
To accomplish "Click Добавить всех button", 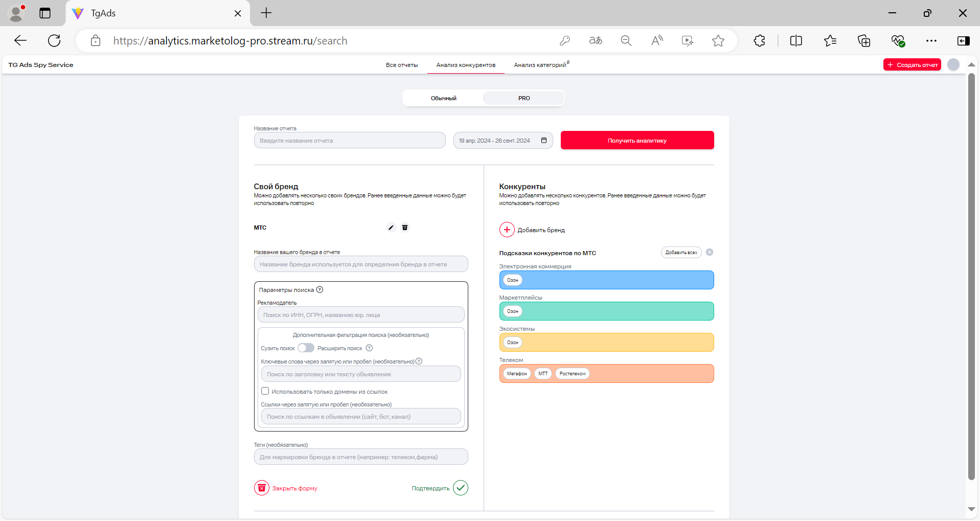I will 681,252.
